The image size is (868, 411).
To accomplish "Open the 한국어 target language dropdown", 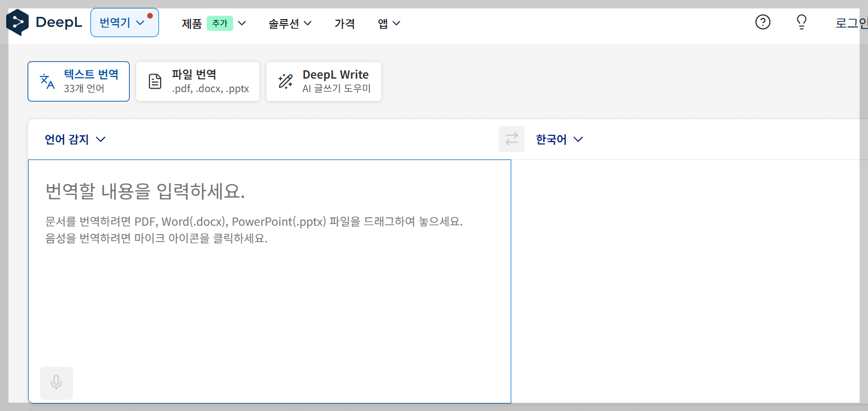I will tap(560, 139).
